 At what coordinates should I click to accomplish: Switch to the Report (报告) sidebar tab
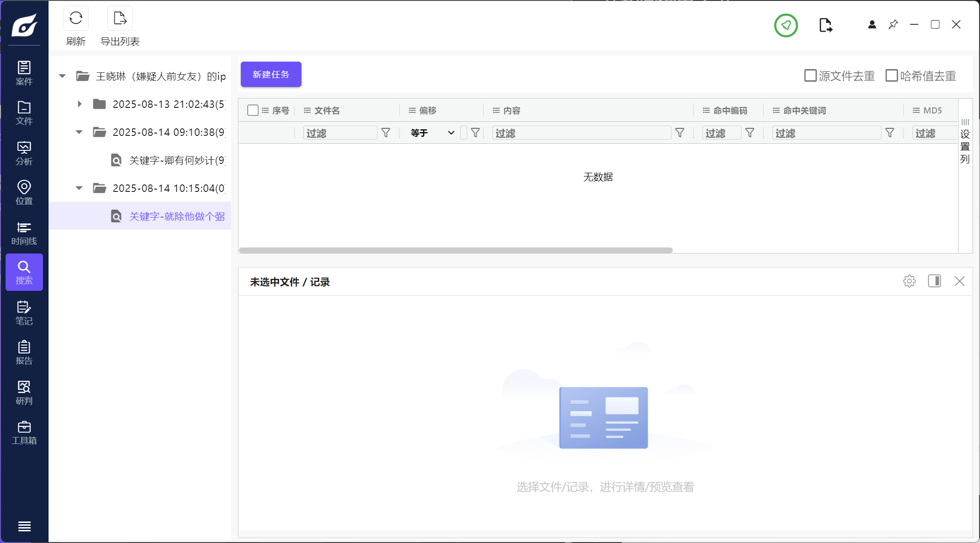(x=24, y=353)
